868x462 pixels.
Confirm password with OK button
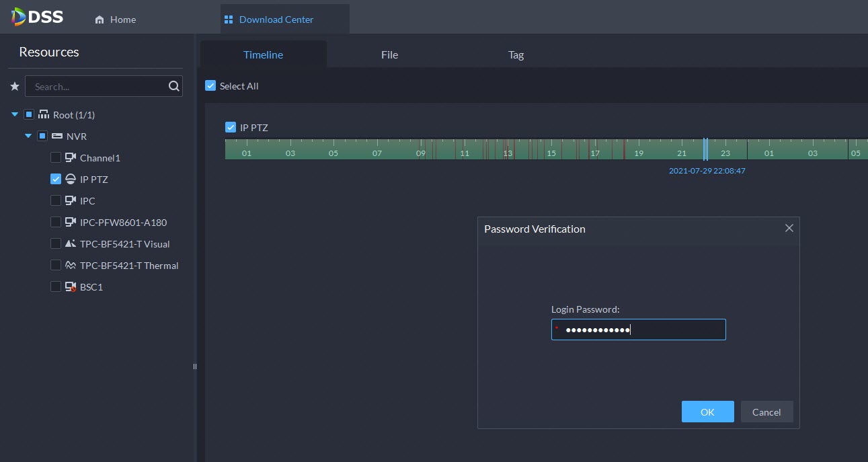pos(707,412)
